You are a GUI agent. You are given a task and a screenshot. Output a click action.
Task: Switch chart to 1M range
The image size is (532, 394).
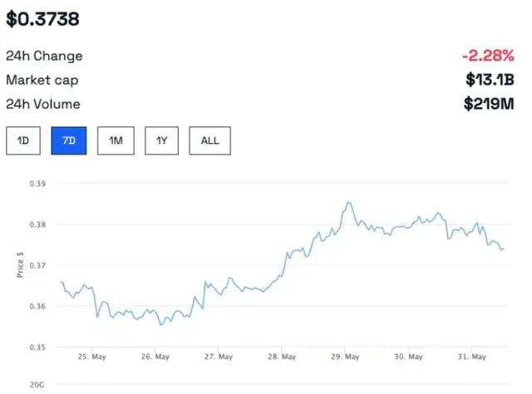point(116,140)
